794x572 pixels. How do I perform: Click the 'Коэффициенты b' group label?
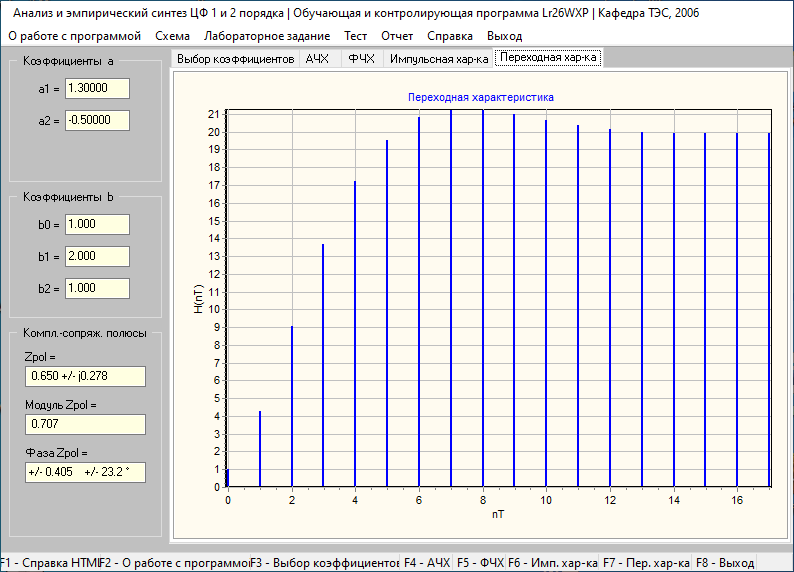68,197
